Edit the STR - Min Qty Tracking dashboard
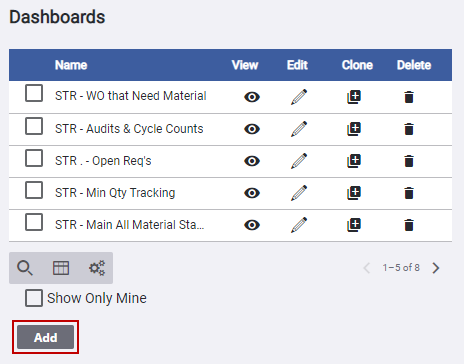 click(x=299, y=193)
